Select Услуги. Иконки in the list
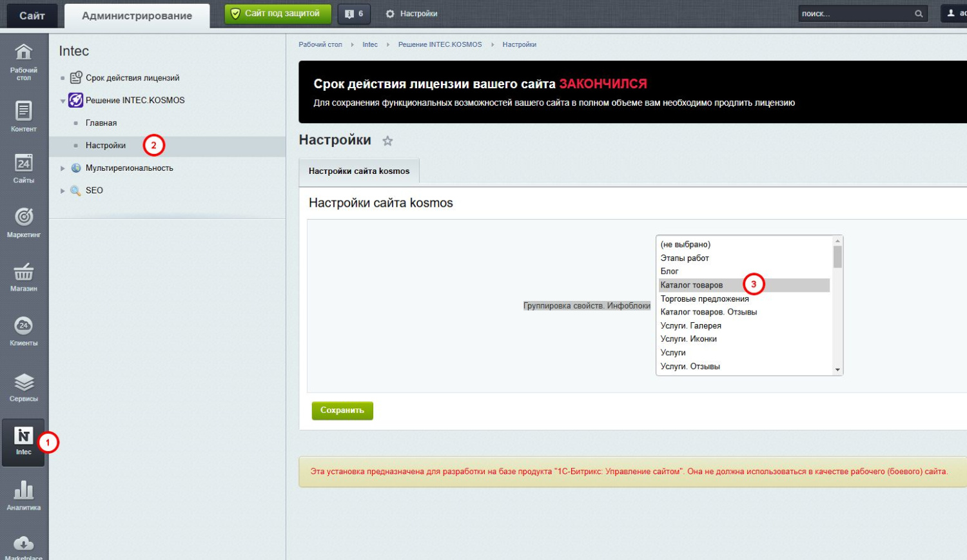Image resolution: width=967 pixels, height=560 pixels. click(745, 339)
